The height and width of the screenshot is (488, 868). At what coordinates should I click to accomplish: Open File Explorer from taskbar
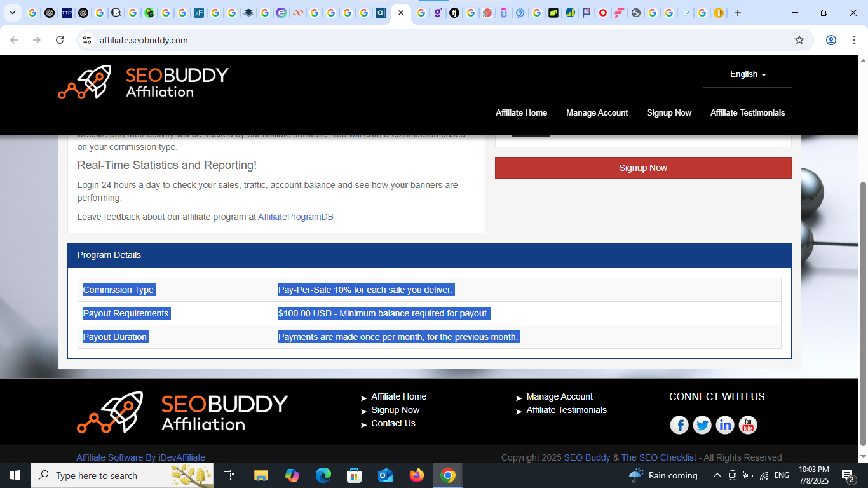click(261, 475)
